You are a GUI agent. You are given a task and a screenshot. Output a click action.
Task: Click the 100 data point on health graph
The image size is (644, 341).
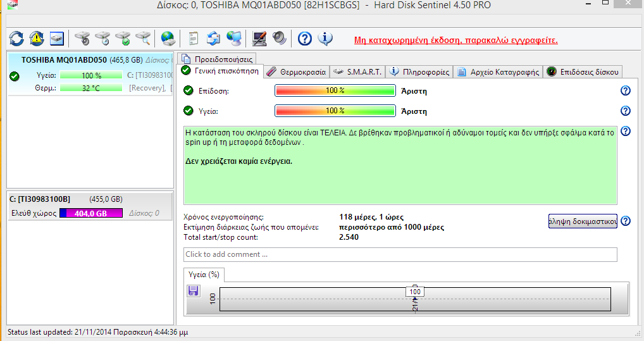[x=415, y=292]
